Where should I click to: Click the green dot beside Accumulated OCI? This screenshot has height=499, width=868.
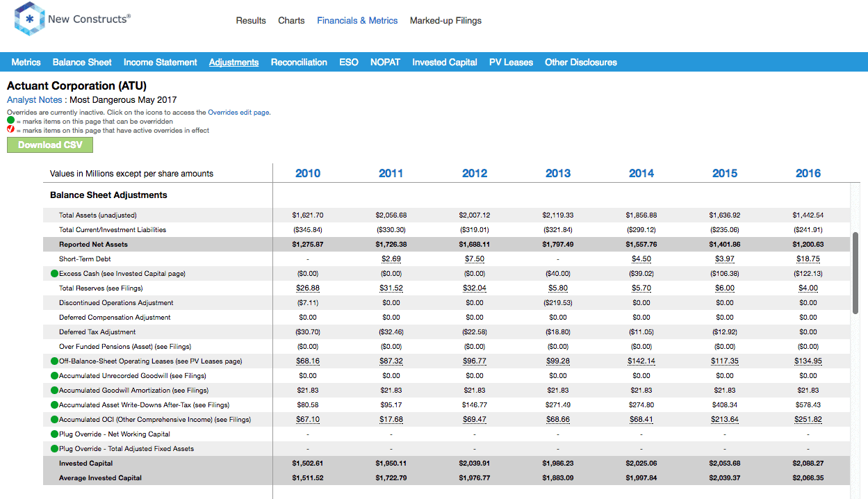click(x=55, y=420)
